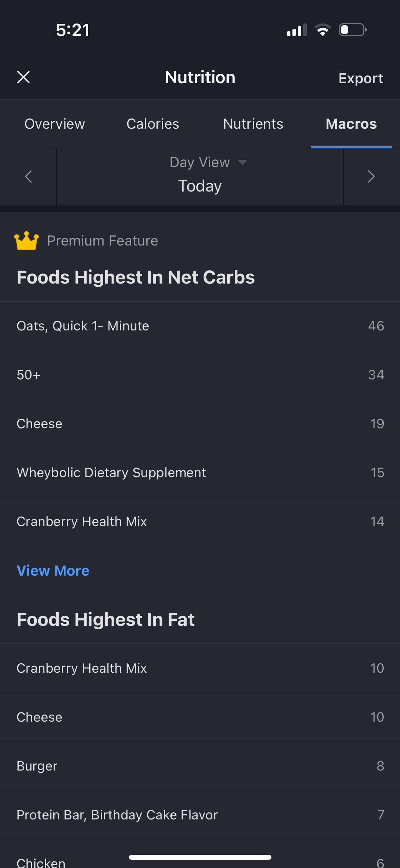This screenshot has width=400, height=868.
Task: Tap the Today date label
Action: (200, 186)
